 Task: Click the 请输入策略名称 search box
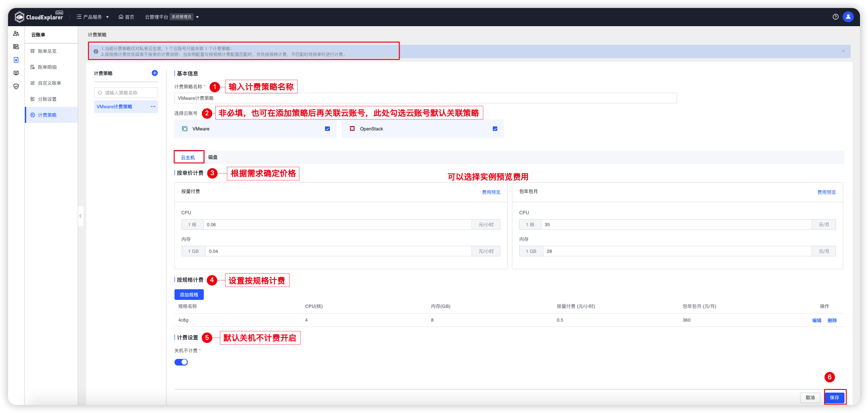[126, 93]
